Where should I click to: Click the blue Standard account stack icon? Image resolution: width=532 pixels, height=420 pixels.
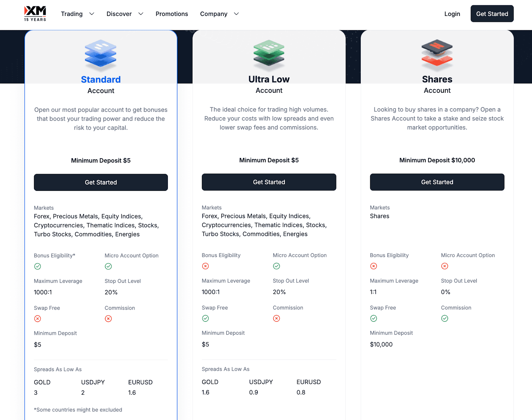pos(101,55)
